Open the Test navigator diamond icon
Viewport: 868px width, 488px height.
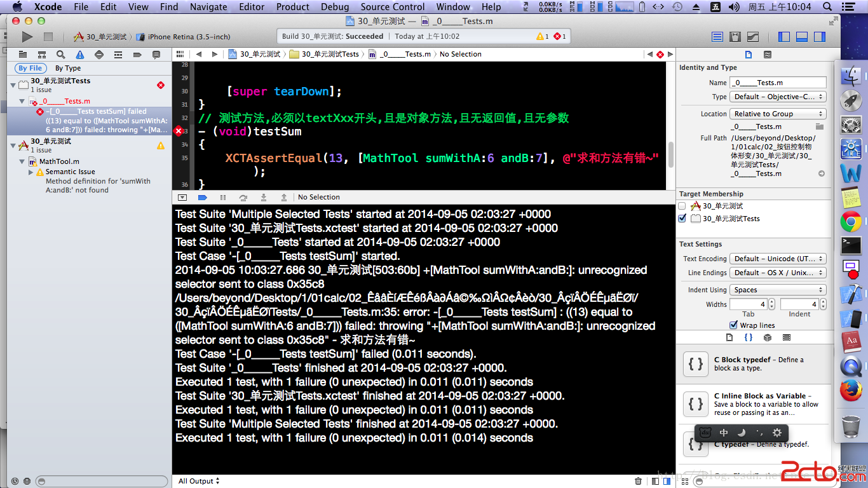point(99,55)
